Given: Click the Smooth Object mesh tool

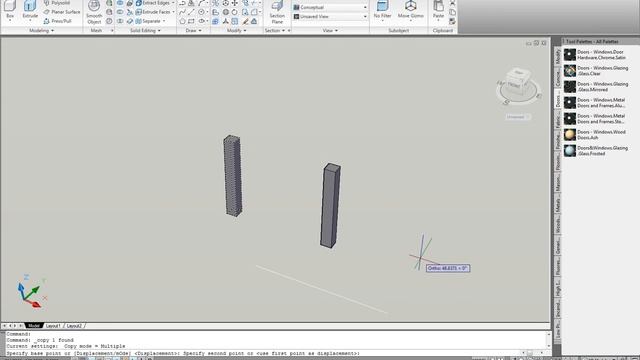Looking at the screenshot, I should [x=94, y=12].
